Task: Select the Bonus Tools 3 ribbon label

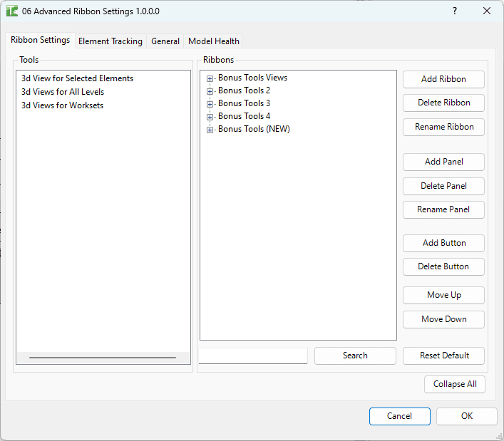Action: coord(244,103)
